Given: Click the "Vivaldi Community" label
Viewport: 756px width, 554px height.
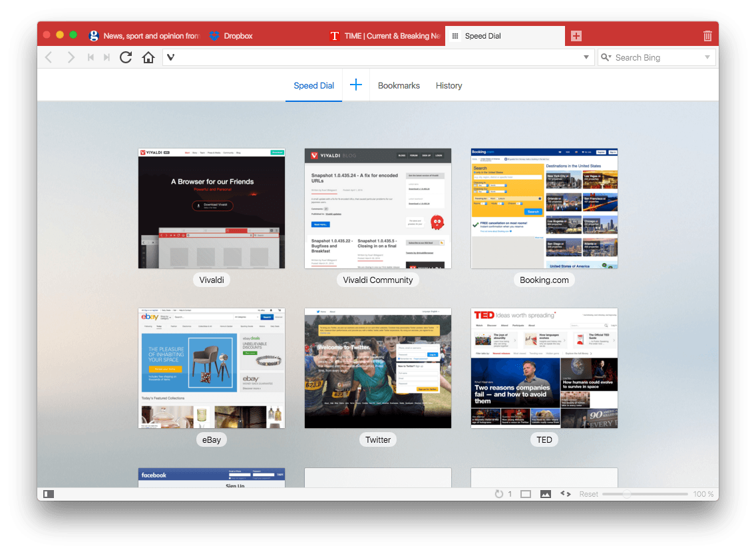Looking at the screenshot, I should 378,280.
